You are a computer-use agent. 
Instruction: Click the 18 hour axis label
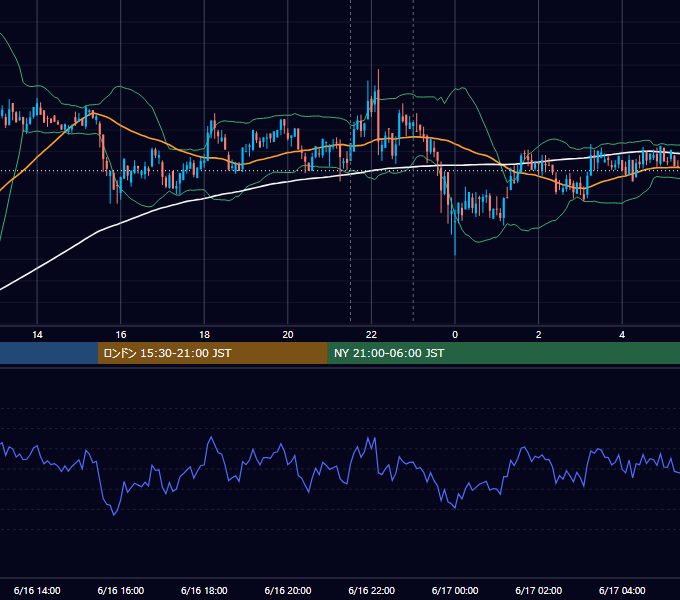204,335
